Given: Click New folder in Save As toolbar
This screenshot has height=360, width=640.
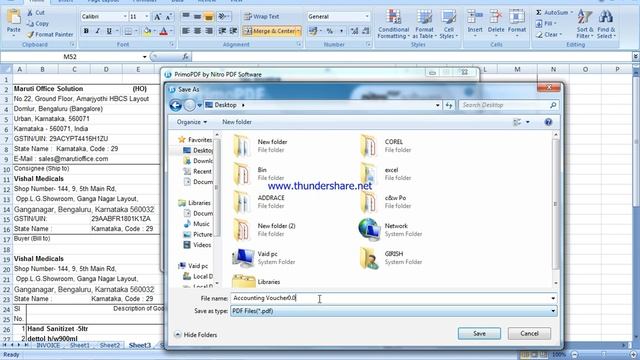Looking at the screenshot, I should (x=237, y=122).
